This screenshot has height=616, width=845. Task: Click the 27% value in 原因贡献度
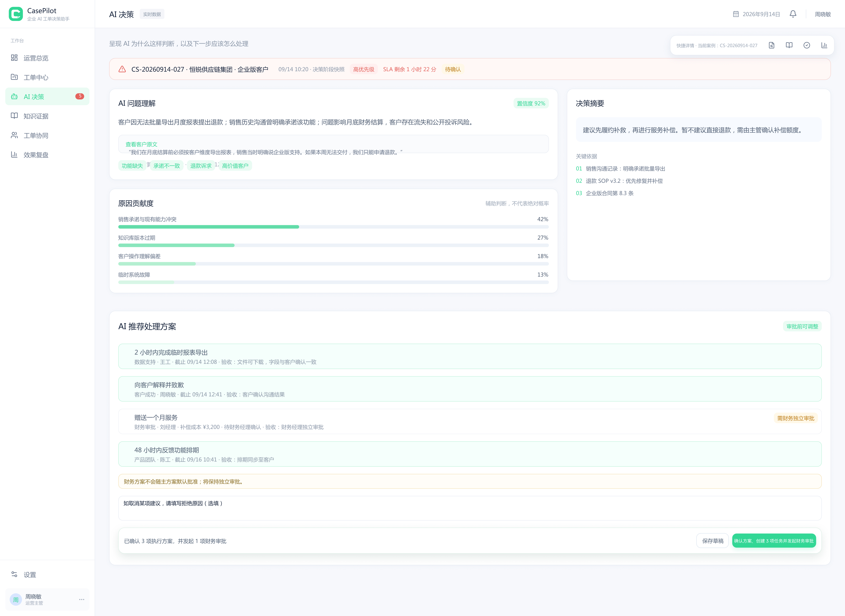tap(543, 237)
